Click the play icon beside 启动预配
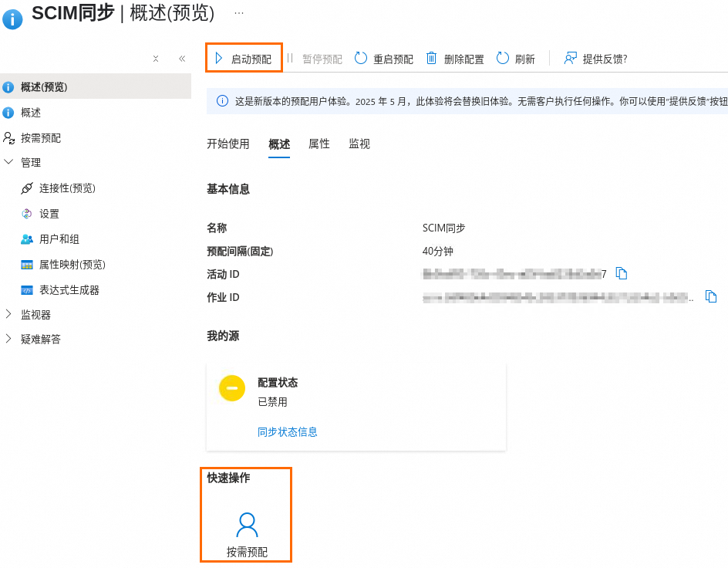Viewport: 728px width, 568px height. point(219,59)
